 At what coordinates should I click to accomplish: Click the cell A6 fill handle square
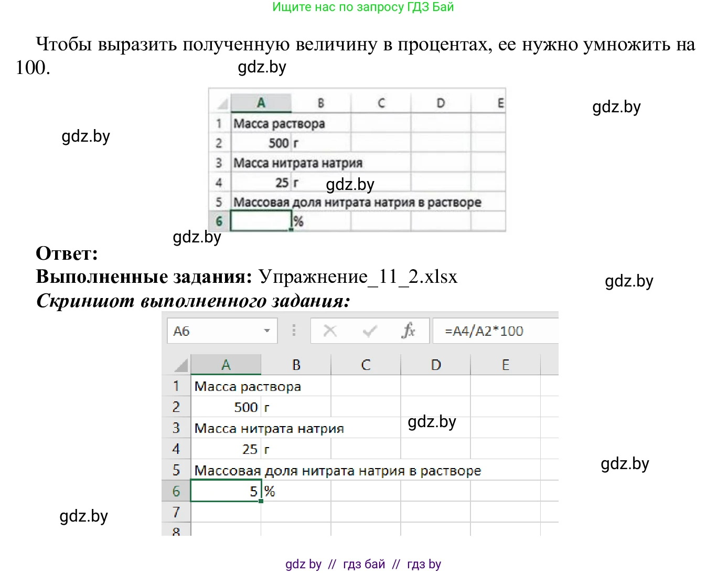pyautogui.click(x=261, y=502)
